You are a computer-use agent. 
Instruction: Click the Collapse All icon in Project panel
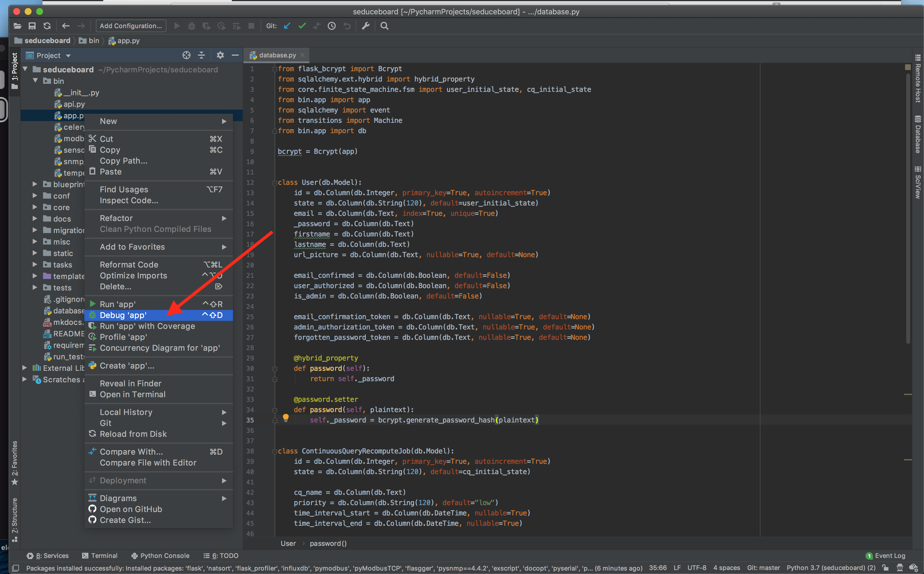[x=201, y=55]
